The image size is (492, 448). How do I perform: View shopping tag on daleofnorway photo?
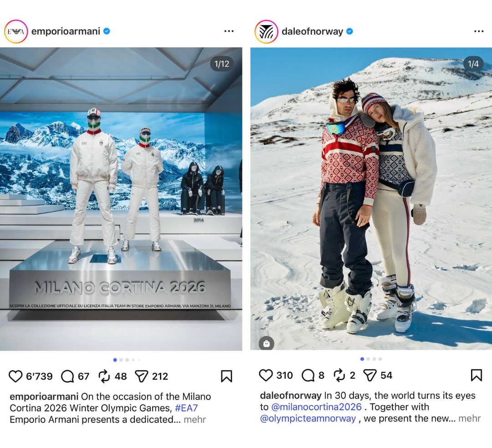click(x=266, y=344)
